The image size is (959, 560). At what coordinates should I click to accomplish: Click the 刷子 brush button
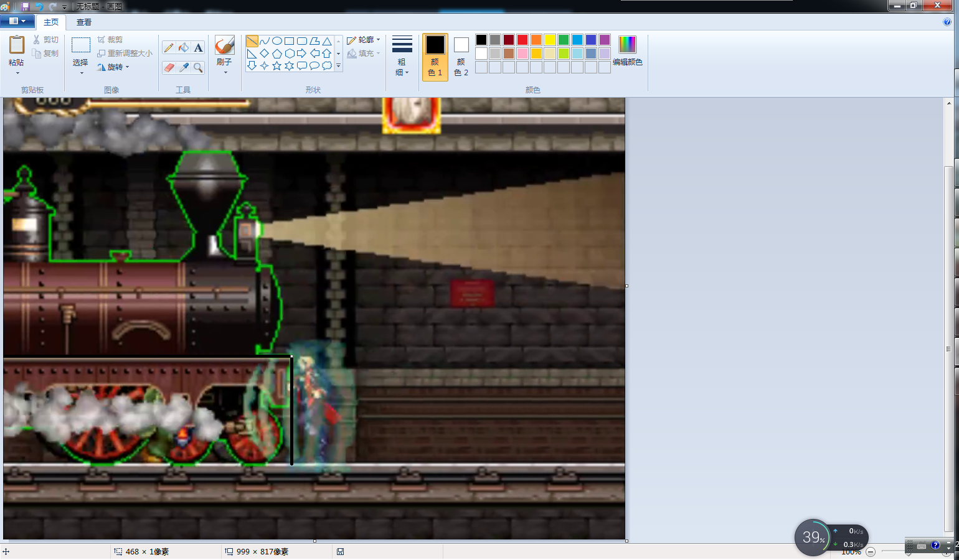pyautogui.click(x=225, y=51)
